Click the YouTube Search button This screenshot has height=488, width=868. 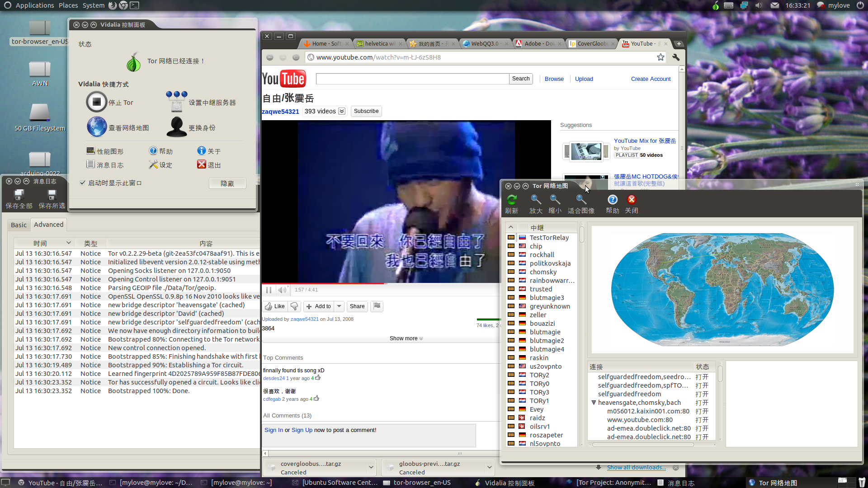(521, 79)
